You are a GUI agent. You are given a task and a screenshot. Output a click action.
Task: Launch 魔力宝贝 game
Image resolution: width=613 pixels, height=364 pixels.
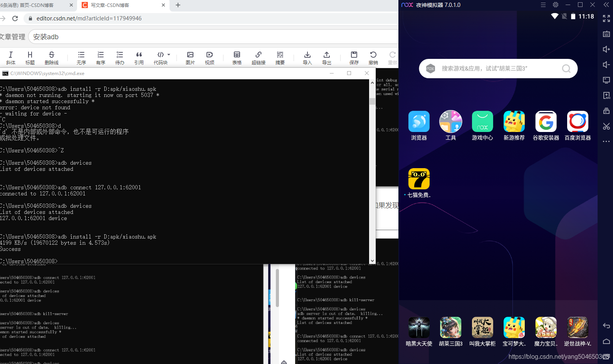(546, 332)
